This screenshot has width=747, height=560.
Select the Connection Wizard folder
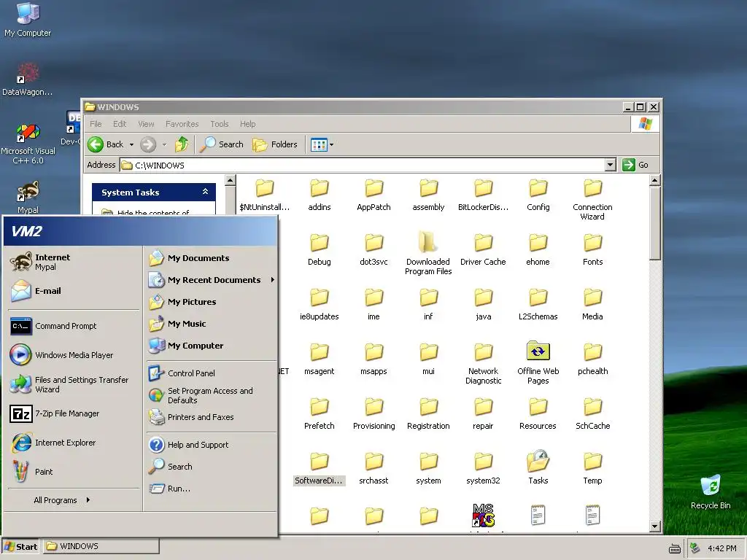pos(592,199)
